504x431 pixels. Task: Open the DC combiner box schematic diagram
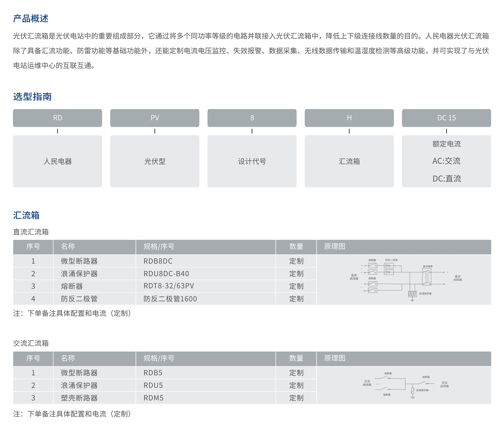coord(406,279)
